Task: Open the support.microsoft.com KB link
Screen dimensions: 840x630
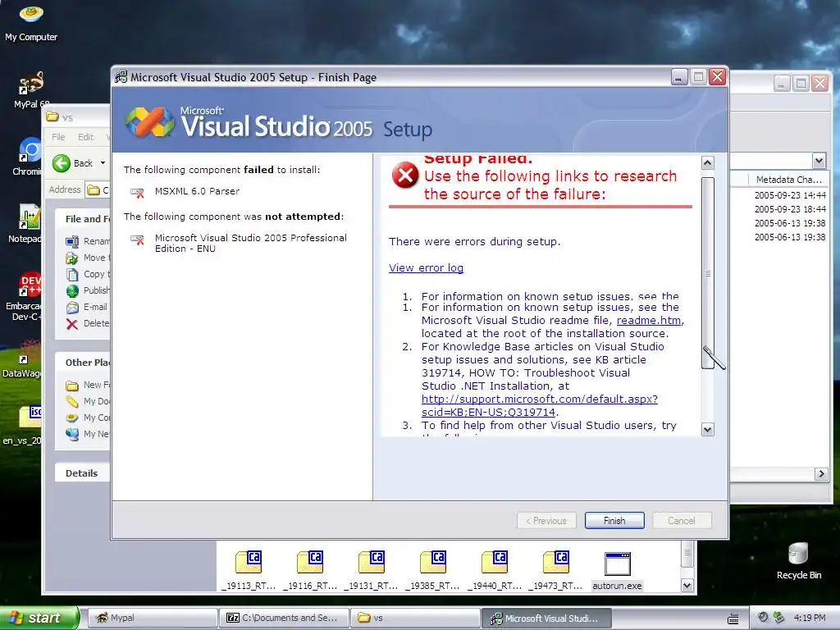Action: [x=540, y=405]
